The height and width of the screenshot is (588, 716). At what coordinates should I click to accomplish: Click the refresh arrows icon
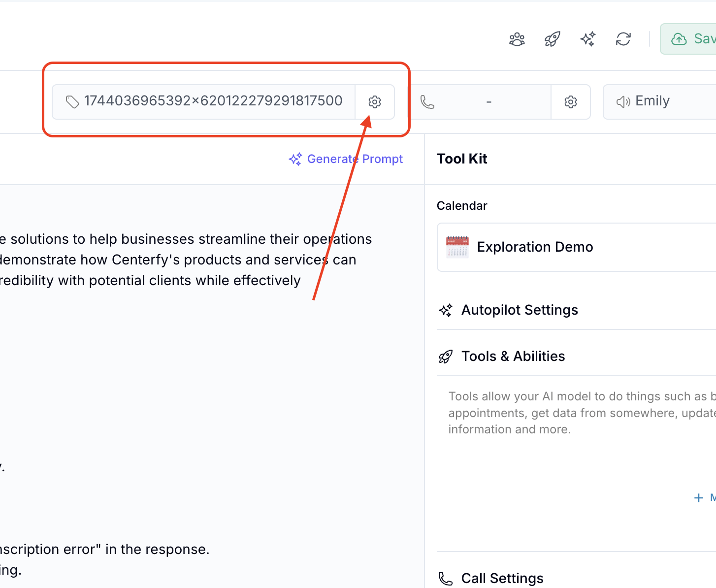coord(623,39)
